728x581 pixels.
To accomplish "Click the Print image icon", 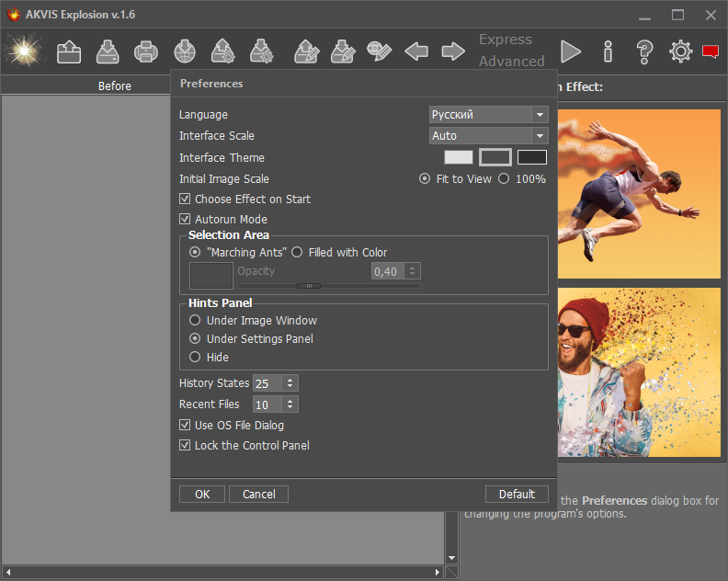I will pos(146,51).
